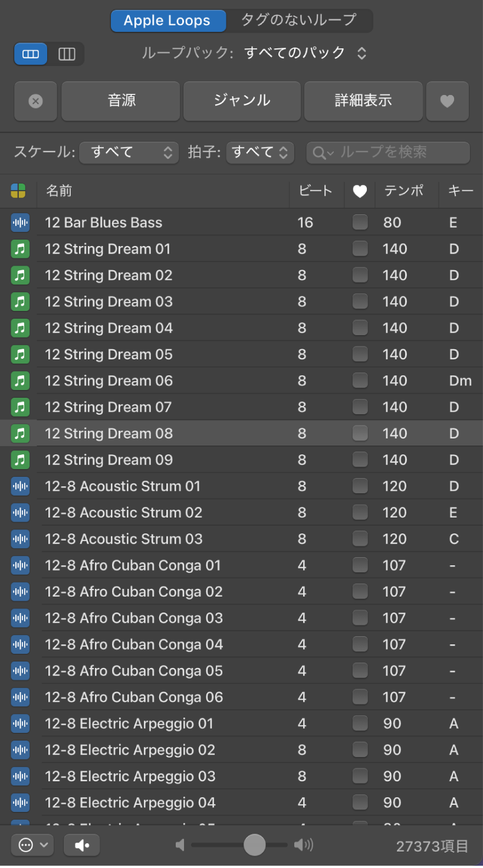Switch to column view layout icon
Image resolution: width=483 pixels, height=868 pixels.
point(67,54)
